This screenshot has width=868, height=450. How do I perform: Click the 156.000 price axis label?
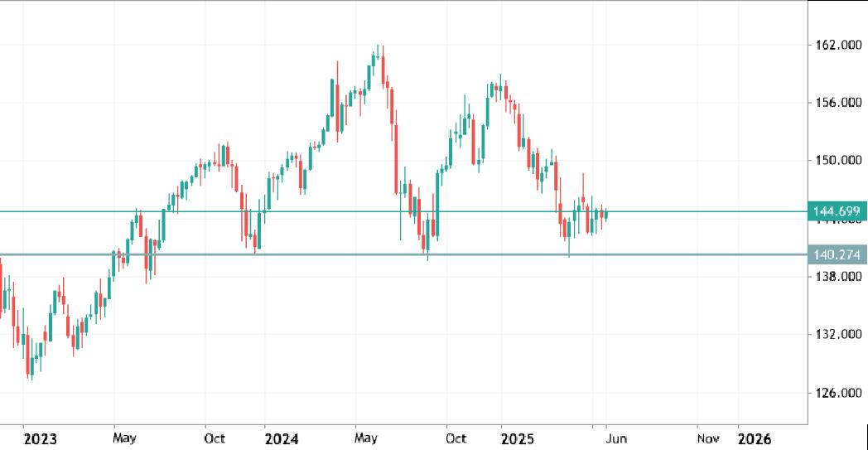coord(838,103)
